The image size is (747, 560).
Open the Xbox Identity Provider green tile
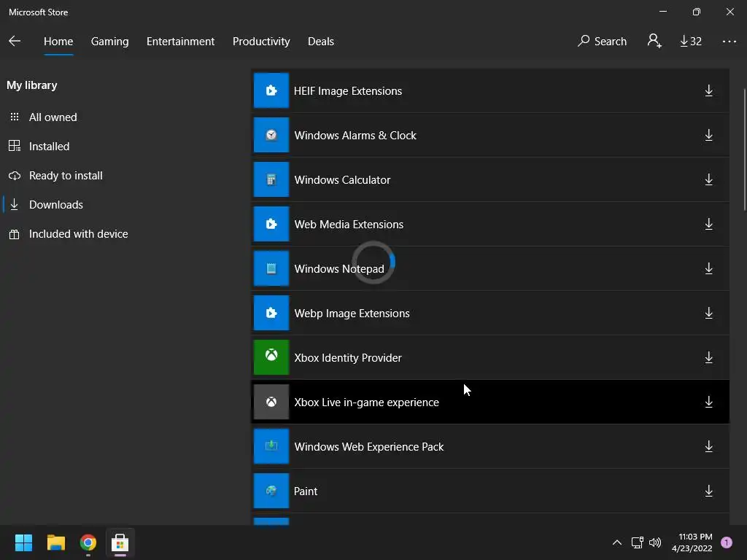(x=271, y=357)
